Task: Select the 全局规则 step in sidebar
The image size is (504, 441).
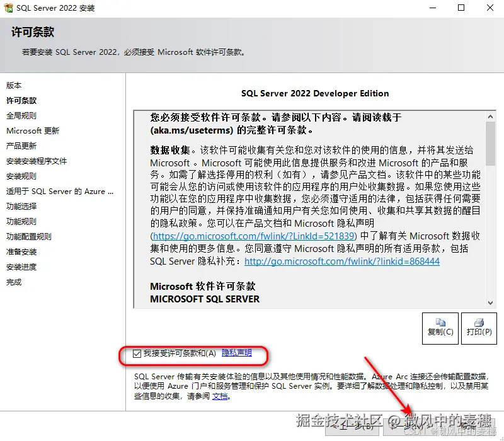Action: (x=21, y=116)
